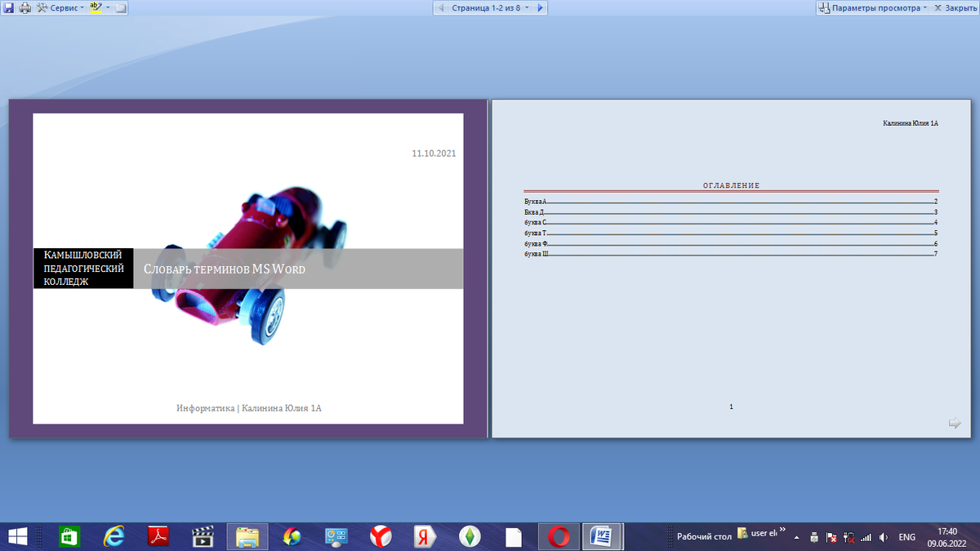Image resolution: width=980 pixels, height=551 pixels.
Task: Open Параметры просмотра view options menu
Action: pyautogui.click(x=873, y=7)
